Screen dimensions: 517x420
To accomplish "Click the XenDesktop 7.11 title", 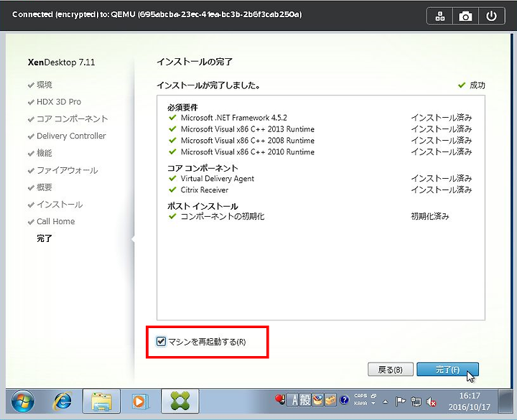I will coord(61,62).
